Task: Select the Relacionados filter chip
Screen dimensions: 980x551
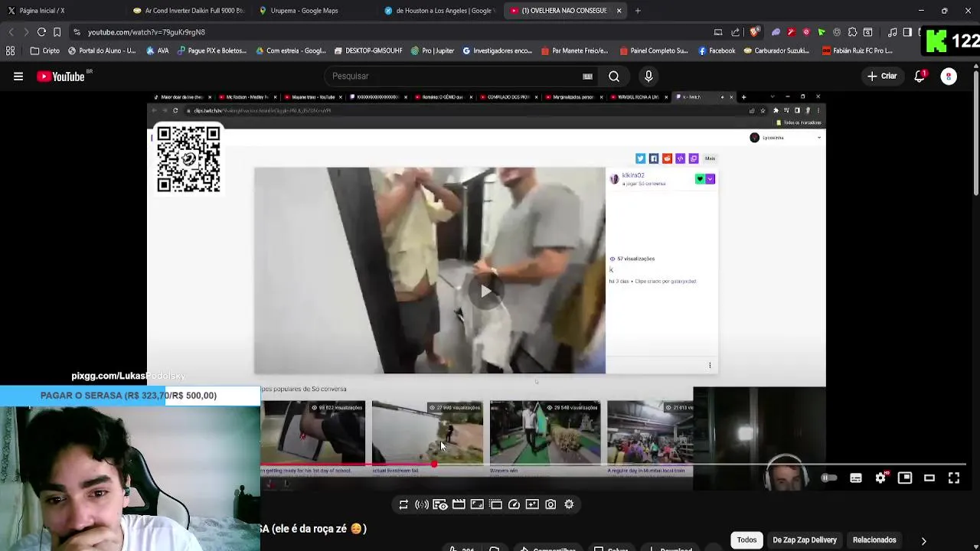Action: [x=874, y=540]
